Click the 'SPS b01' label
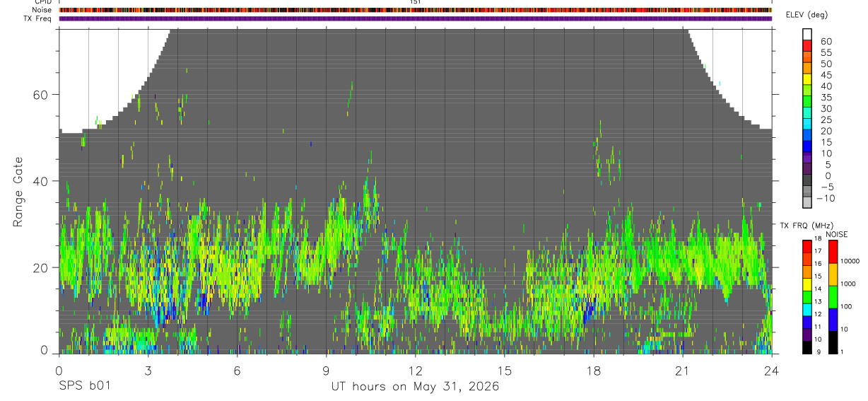The height and width of the screenshot is (401, 868). (x=84, y=387)
